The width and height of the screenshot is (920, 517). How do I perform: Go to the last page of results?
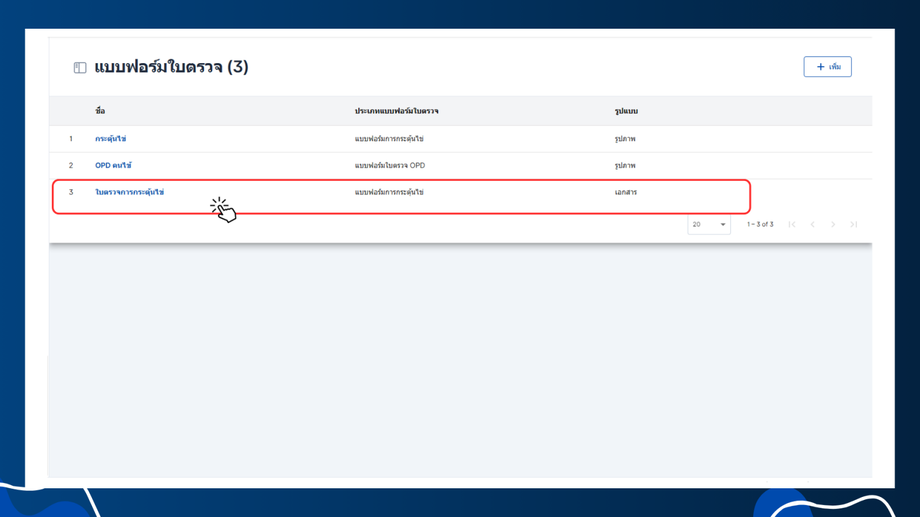854,224
